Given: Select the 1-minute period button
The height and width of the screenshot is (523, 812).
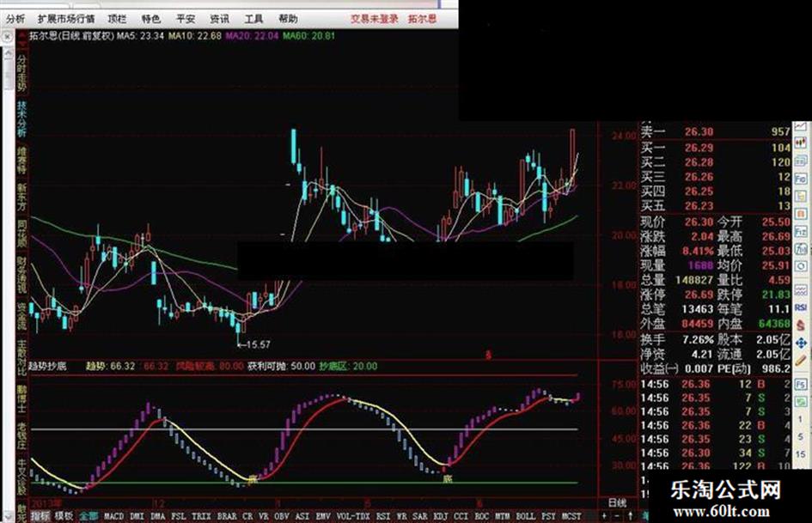Looking at the screenshot, I should click(x=801, y=419).
